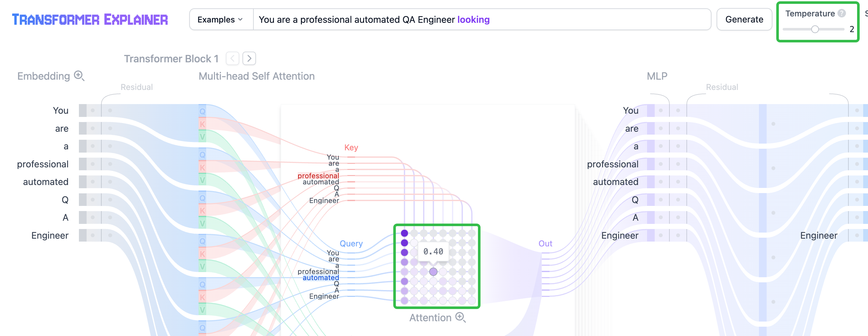Click the first red K block
The image size is (868, 336).
(202, 124)
